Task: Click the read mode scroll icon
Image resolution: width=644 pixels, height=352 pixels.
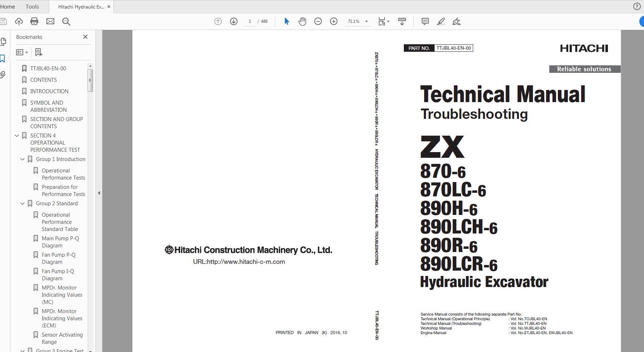Action: (x=402, y=21)
